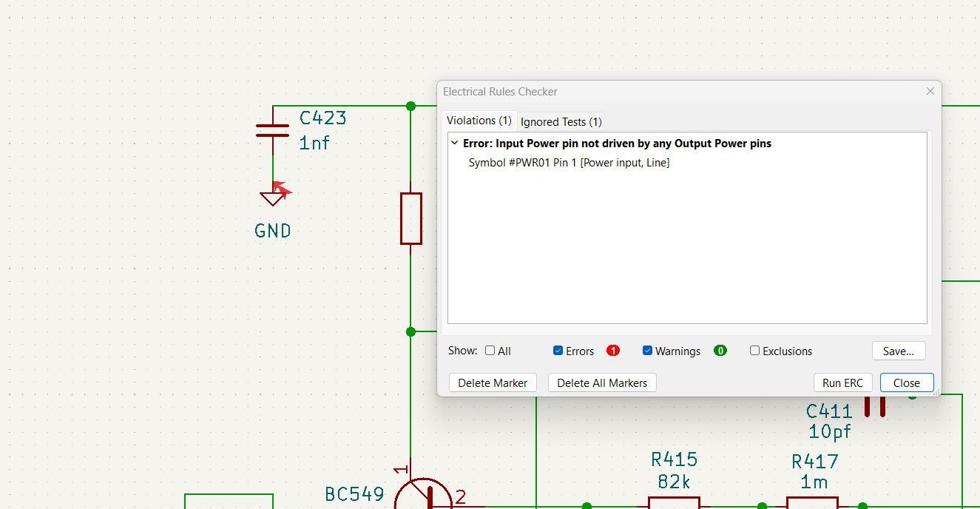This screenshot has height=509, width=980.
Task: Select the R415 resistor symbol
Action: click(674, 503)
